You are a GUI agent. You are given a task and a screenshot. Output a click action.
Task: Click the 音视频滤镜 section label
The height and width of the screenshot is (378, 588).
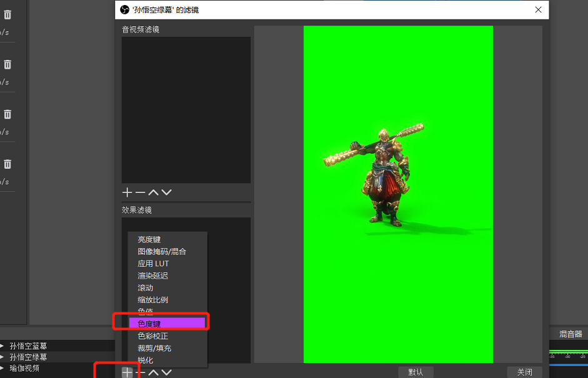pyautogui.click(x=140, y=29)
